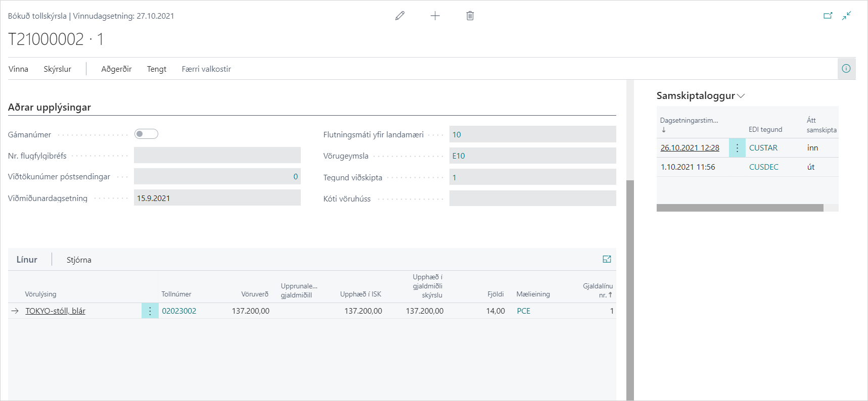Screen dimensions: 868x401
Task: Open tariff number 02023002 link
Action: tap(179, 311)
